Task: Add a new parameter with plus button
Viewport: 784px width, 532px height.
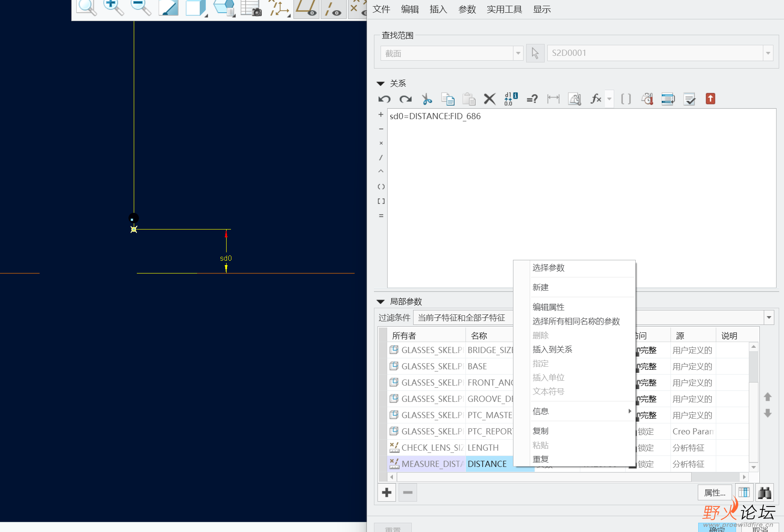Action: (x=387, y=492)
